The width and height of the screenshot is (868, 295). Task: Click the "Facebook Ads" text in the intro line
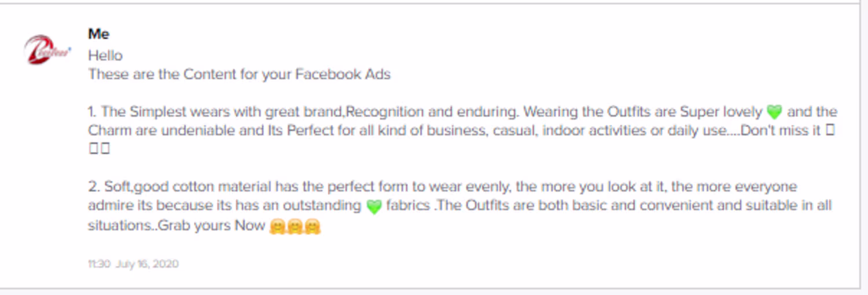click(343, 75)
